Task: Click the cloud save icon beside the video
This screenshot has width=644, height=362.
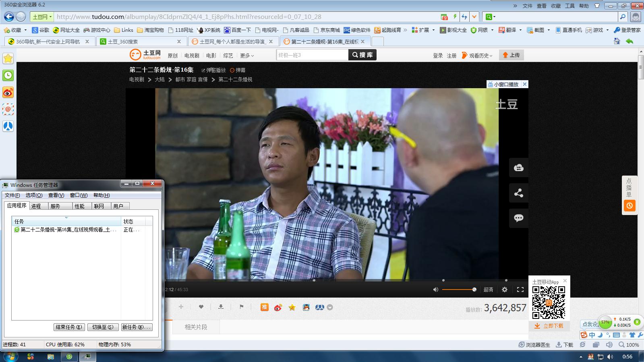Action: 519,168
